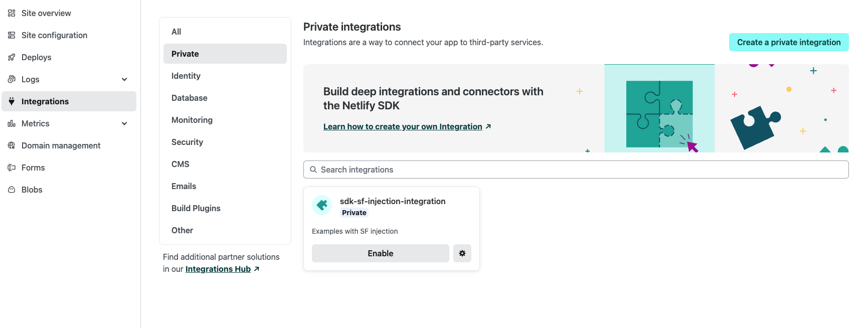
Task: Click the Forms icon in sidebar
Action: (x=12, y=168)
